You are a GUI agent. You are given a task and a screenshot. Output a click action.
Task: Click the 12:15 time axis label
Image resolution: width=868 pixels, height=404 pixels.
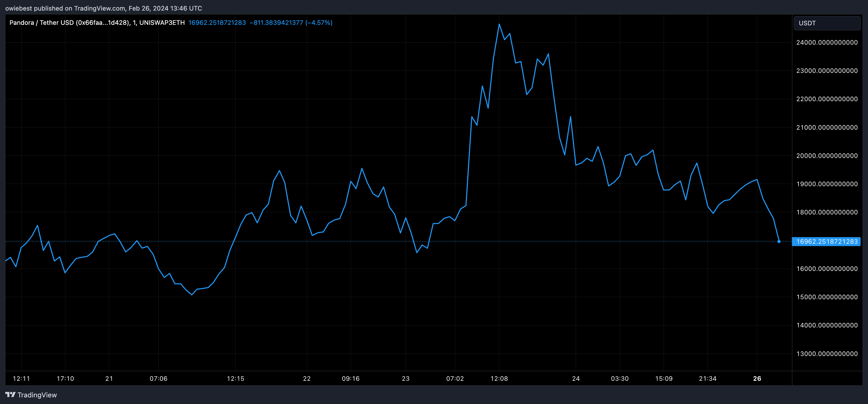coord(235,378)
